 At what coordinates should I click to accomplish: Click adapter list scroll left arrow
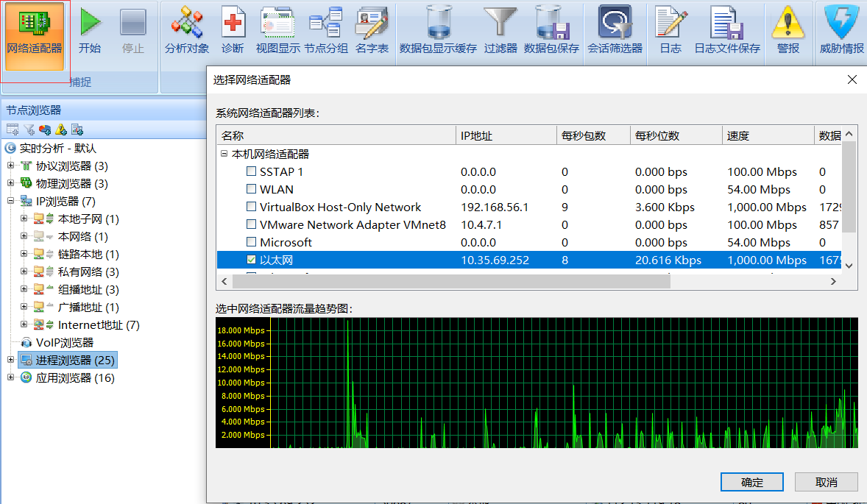click(224, 281)
